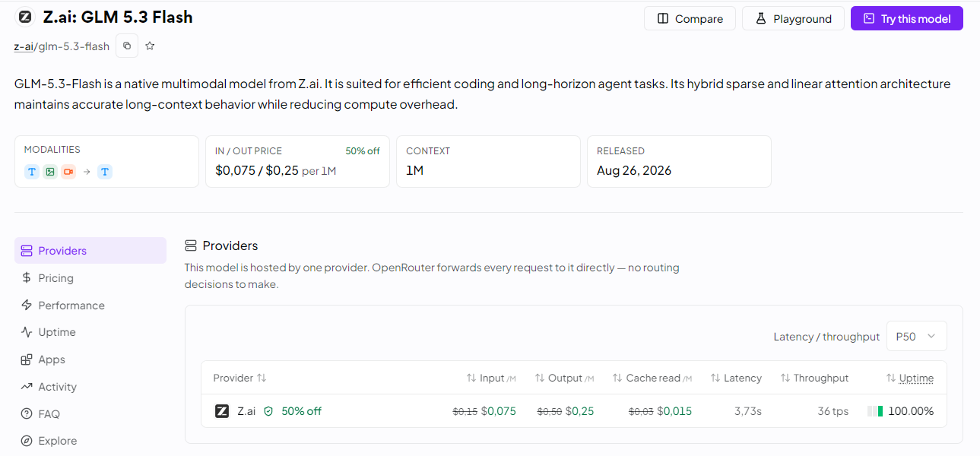This screenshot has height=456, width=980.
Task: Open the Playground
Action: [793, 18]
